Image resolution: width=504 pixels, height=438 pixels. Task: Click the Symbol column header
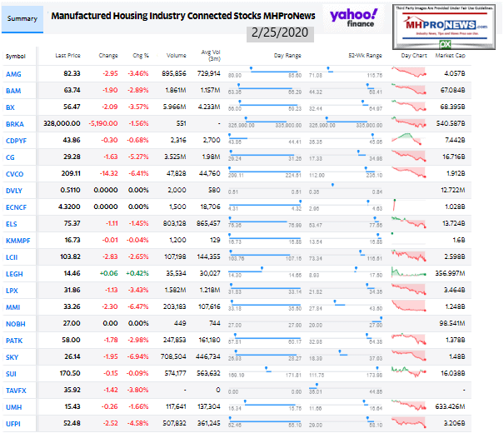pyautogui.click(x=15, y=56)
